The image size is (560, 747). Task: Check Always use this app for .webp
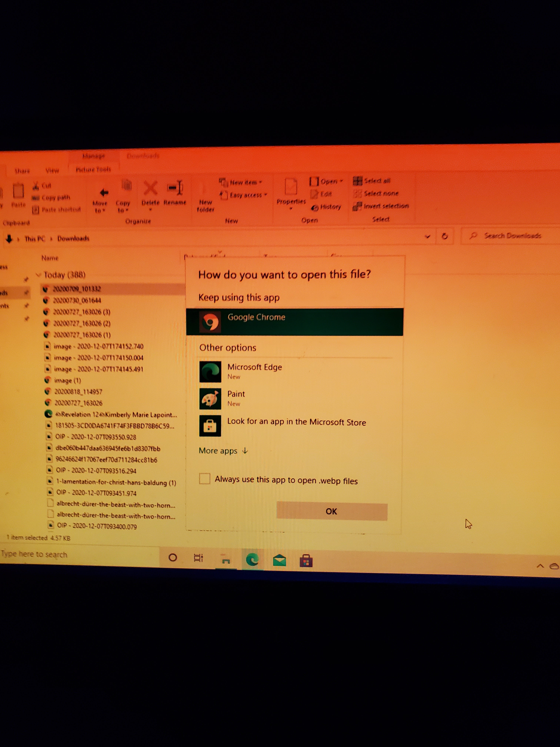tap(205, 479)
